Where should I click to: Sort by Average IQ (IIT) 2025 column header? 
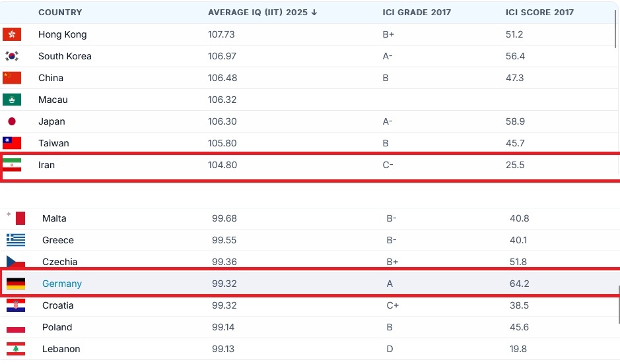pyautogui.click(x=263, y=13)
